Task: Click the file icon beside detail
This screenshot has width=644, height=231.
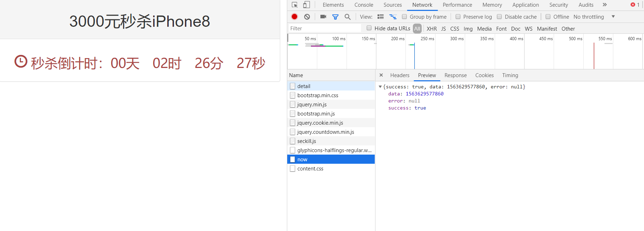Action: pos(293,86)
